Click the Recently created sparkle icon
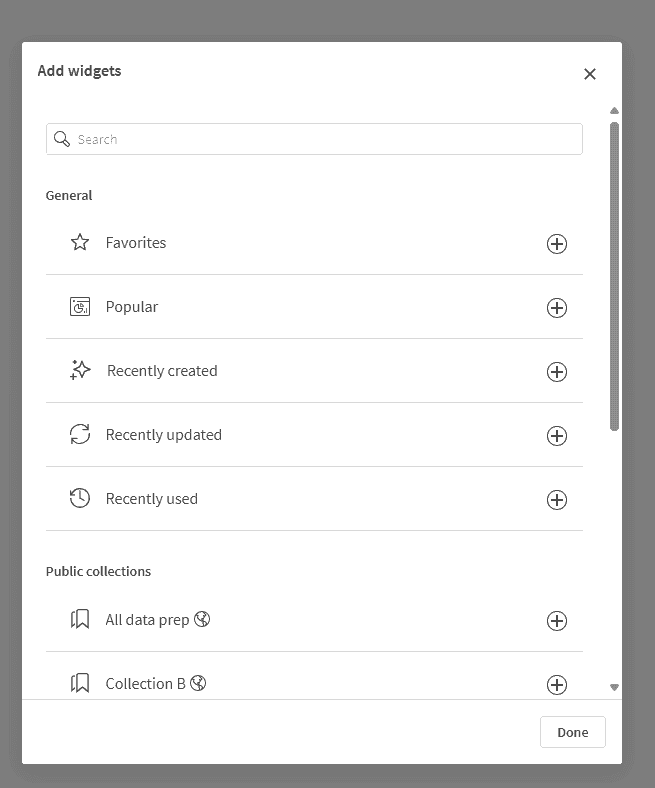The image size is (655, 788). pyautogui.click(x=80, y=371)
